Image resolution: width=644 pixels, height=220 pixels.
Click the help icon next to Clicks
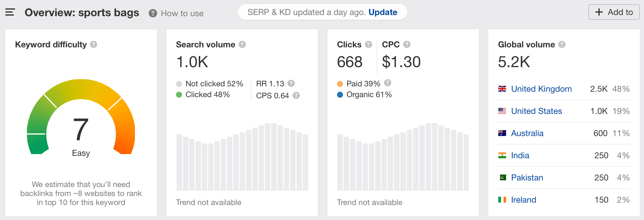368,44
